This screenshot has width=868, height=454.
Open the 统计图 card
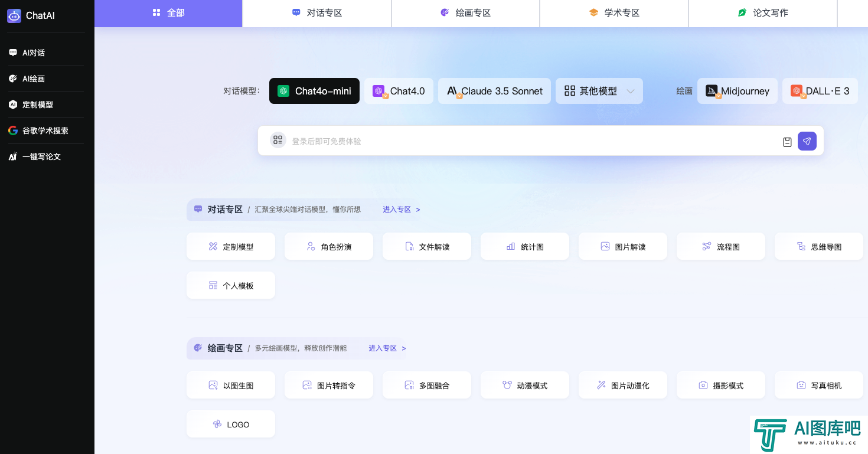tap(525, 246)
